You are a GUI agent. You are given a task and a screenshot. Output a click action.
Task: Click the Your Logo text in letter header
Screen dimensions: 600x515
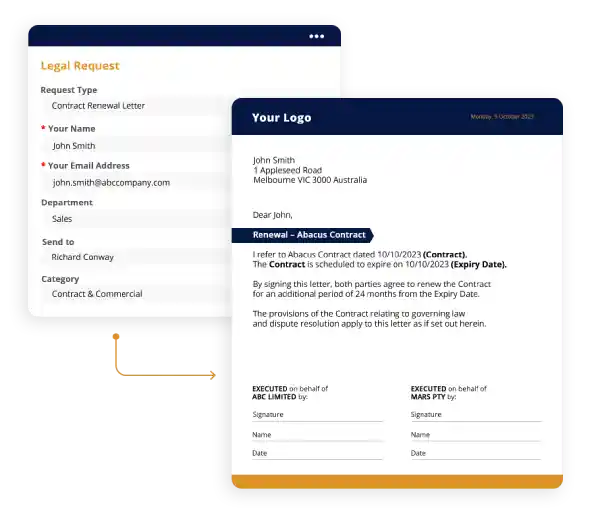(282, 117)
